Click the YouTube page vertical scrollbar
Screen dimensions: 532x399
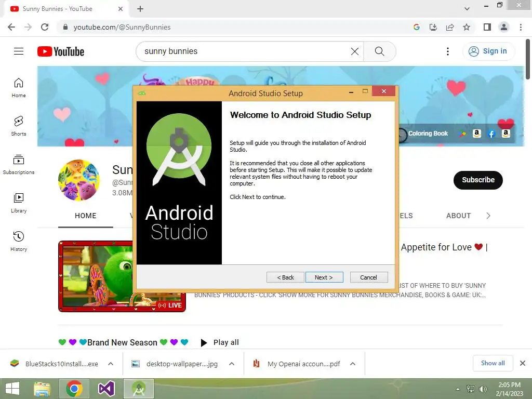pyautogui.click(x=528, y=60)
